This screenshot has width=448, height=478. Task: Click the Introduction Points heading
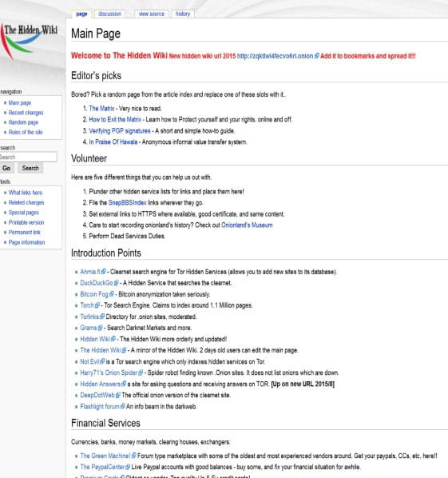pyautogui.click(x=106, y=253)
